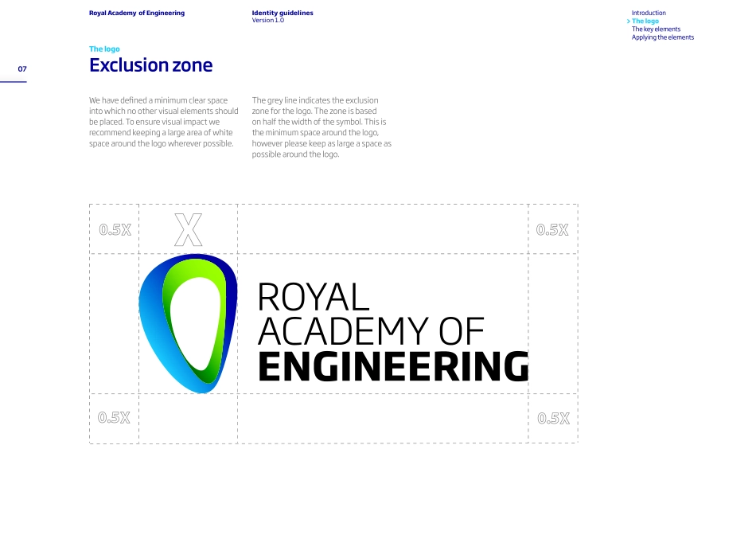Screen dimensions: 756x535
Task: Go to 'The key elements' section
Action: [656, 29]
